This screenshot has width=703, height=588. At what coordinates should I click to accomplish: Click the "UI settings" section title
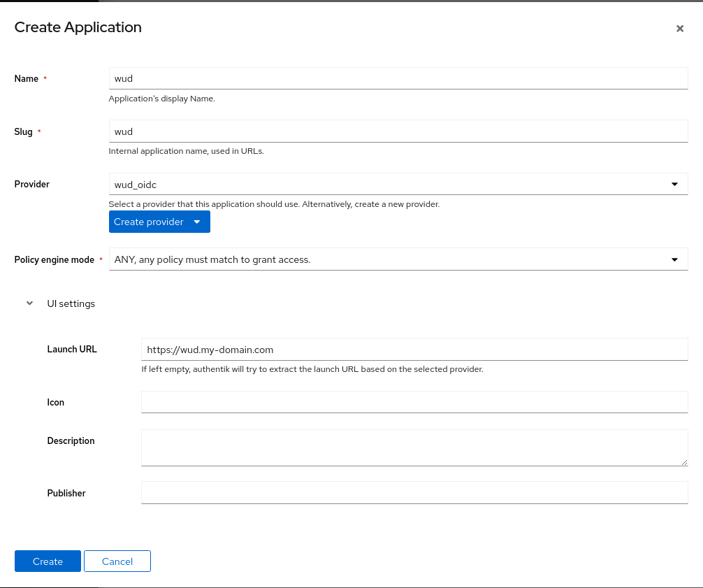[x=71, y=303]
